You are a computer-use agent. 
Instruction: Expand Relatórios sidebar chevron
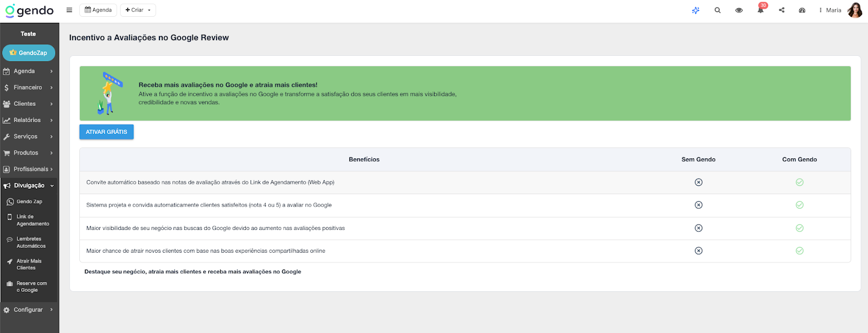click(x=52, y=120)
